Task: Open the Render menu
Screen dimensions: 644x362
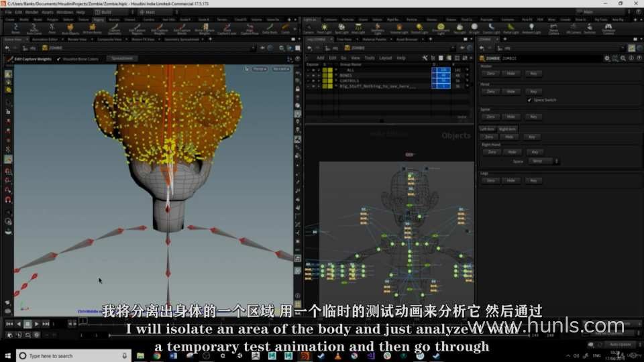Action: pyautogui.click(x=32, y=12)
